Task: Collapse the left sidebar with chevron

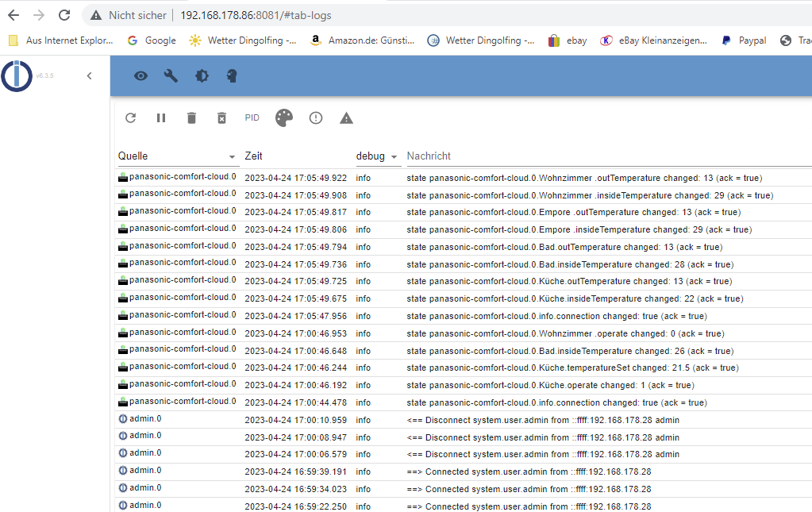Action: [89, 76]
